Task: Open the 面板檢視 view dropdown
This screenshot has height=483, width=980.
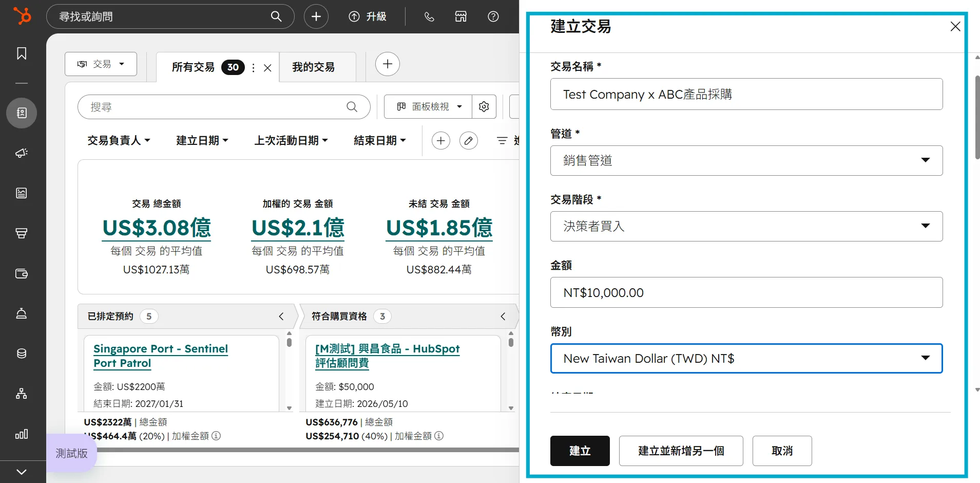Action: point(429,107)
